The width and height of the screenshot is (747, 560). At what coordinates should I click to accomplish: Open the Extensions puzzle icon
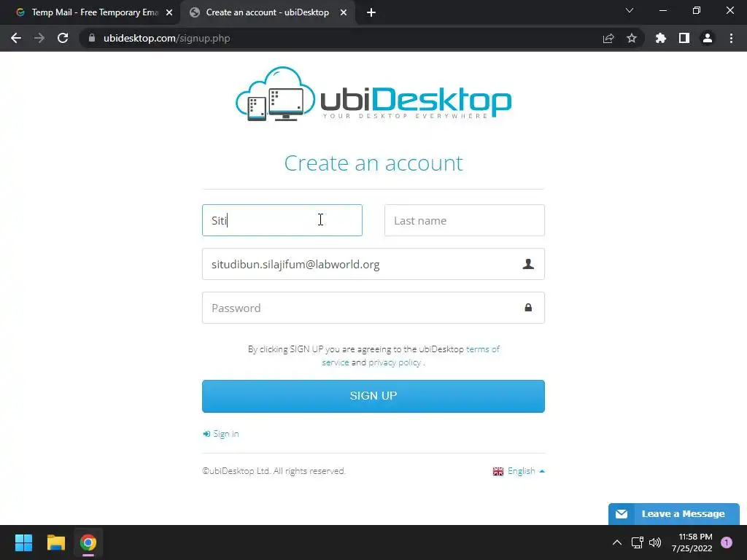tap(661, 38)
